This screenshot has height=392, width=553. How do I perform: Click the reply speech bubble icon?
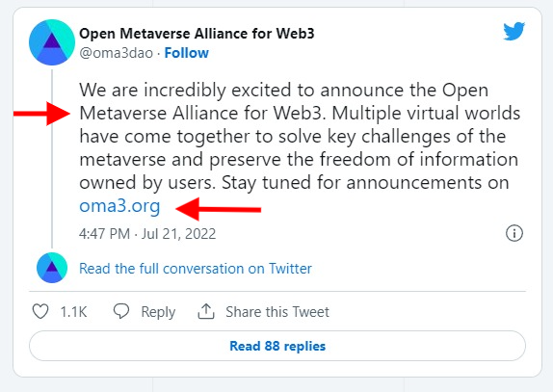point(121,312)
